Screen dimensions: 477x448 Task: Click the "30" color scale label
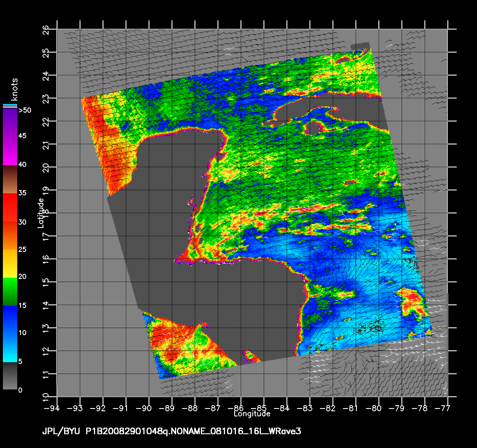coord(22,222)
